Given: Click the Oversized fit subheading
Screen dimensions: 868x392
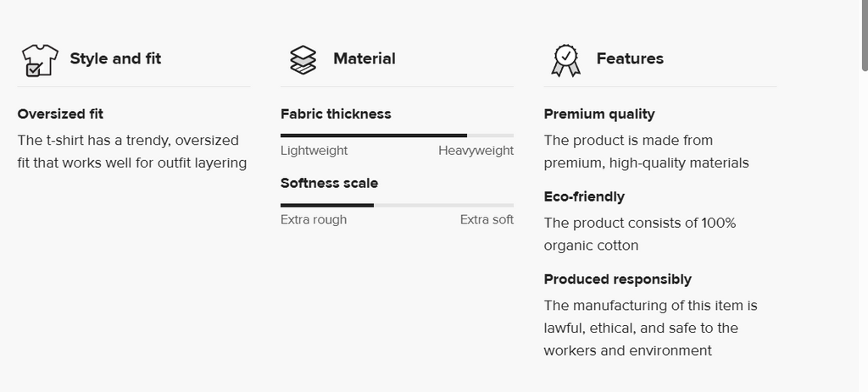Looking at the screenshot, I should (x=60, y=113).
